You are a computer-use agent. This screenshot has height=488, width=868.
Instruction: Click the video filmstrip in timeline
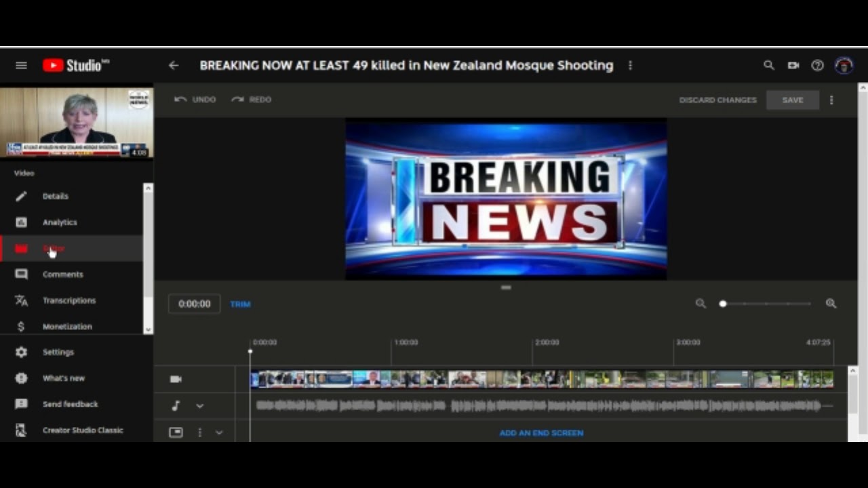tap(542, 379)
